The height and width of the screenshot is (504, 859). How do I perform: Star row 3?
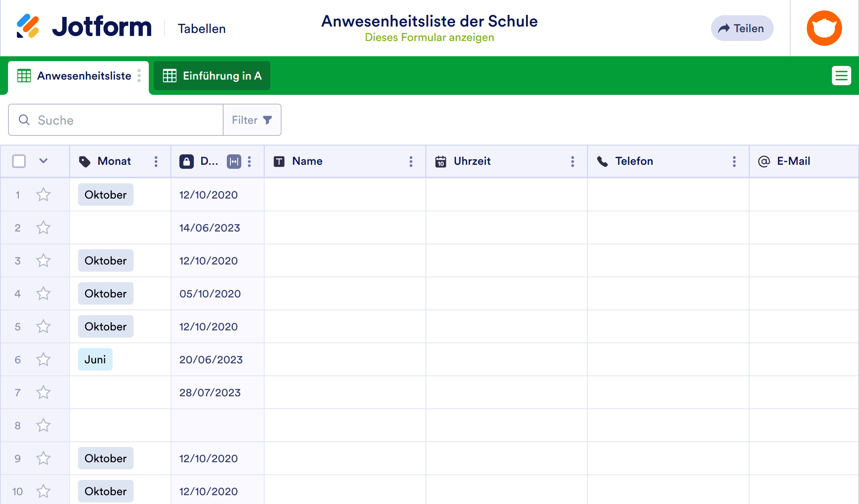pyautogui.click(x=43, y=260)
